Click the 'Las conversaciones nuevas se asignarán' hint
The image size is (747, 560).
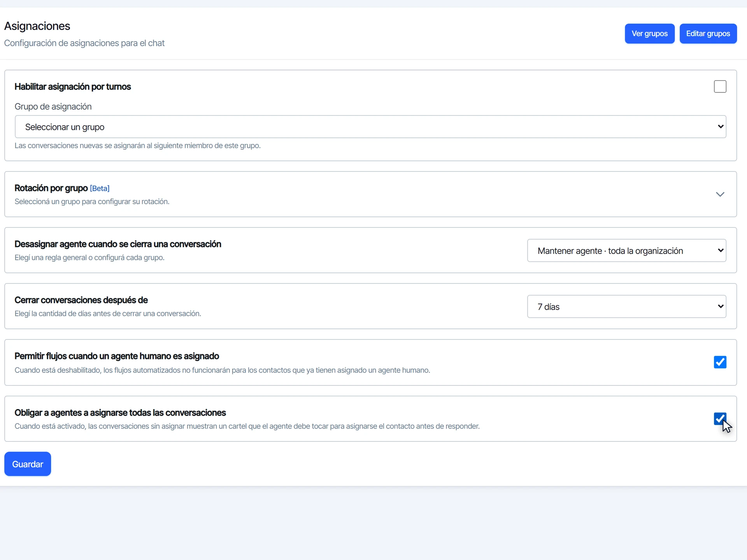(x=138, y=145)
